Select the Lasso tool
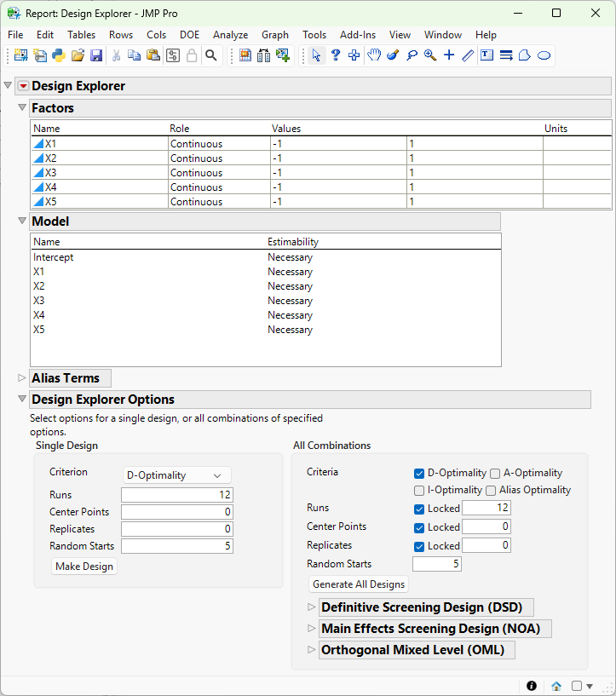 click(x=412, y=55)
